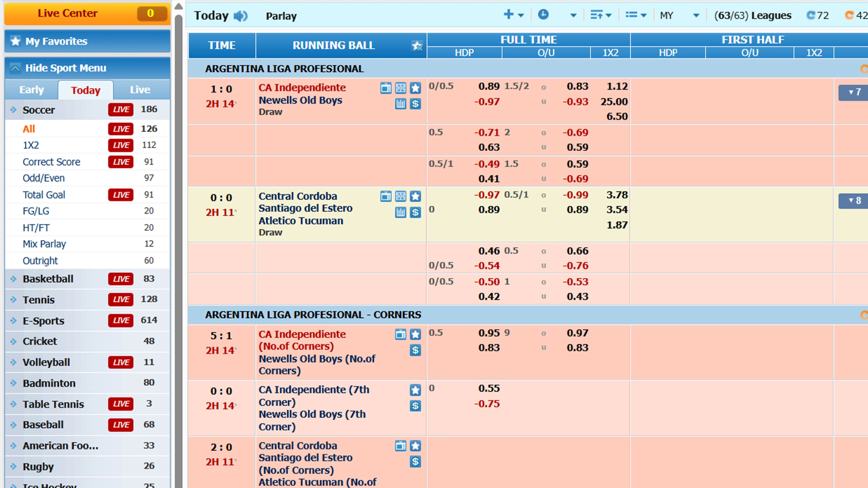Favorite the Central Cordoba No.of Corners row
The image size is (868, 488).
[x=415, y=446]
